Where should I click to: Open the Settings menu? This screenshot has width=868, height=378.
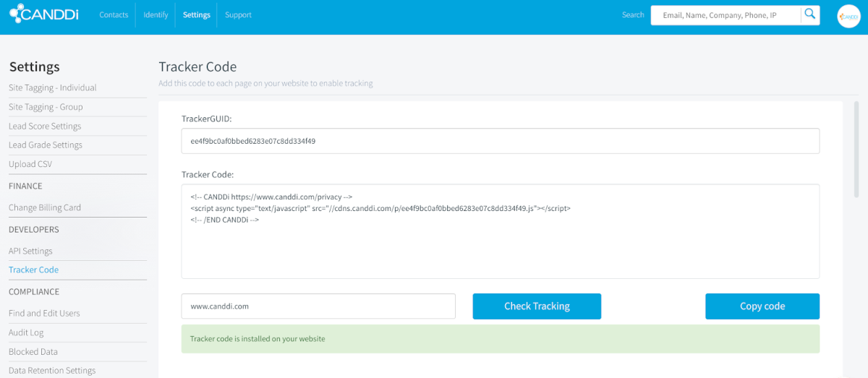(x=197, y=14)
